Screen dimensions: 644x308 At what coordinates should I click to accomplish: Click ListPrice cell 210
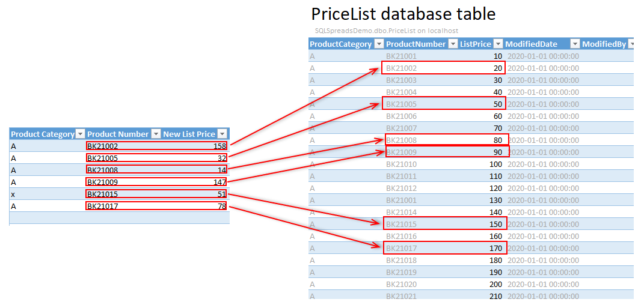pos(495,296)
